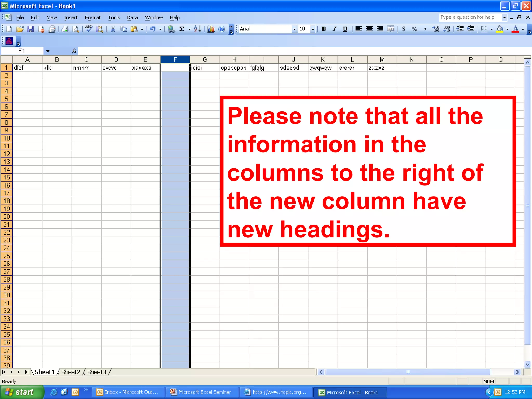Toggle center alignment
Screen dimensions: 532x399
(369, 29)
